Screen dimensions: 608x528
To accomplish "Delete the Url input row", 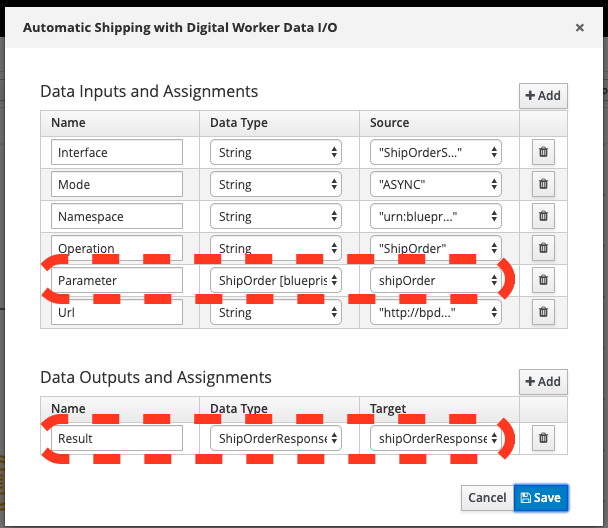I will pyautogui.click(x=543, y=312).
